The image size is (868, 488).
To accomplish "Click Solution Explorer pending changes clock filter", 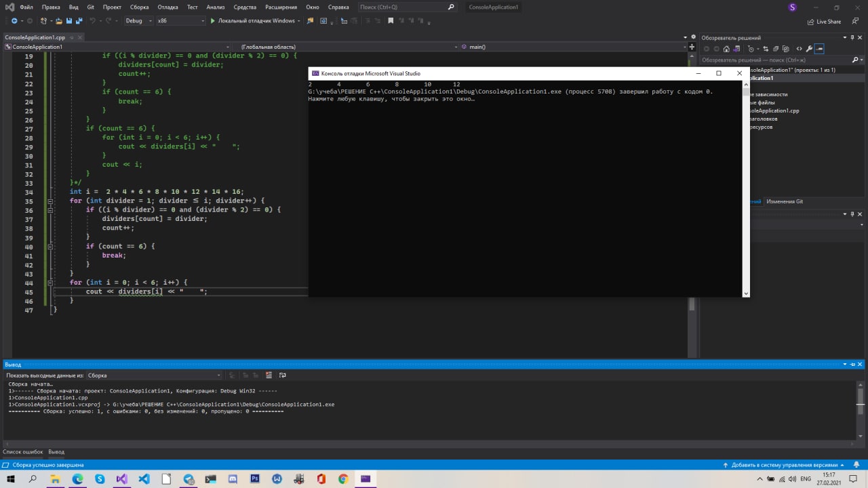I will (751, 49).
